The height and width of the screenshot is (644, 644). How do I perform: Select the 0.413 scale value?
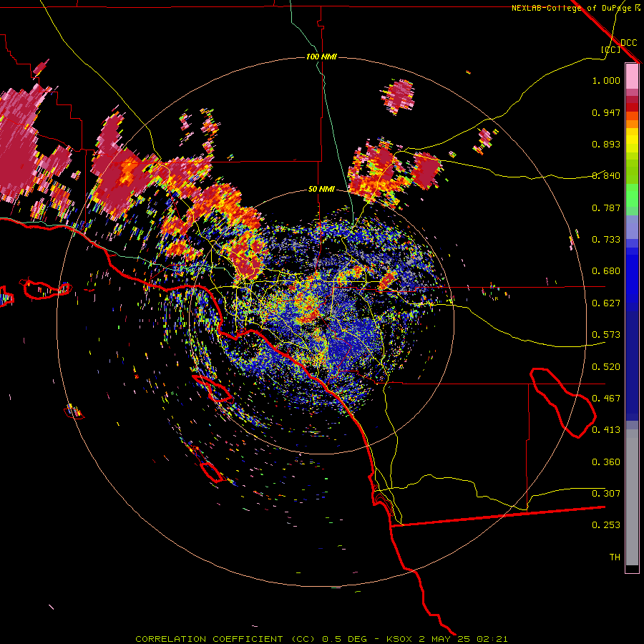(606, 430)
